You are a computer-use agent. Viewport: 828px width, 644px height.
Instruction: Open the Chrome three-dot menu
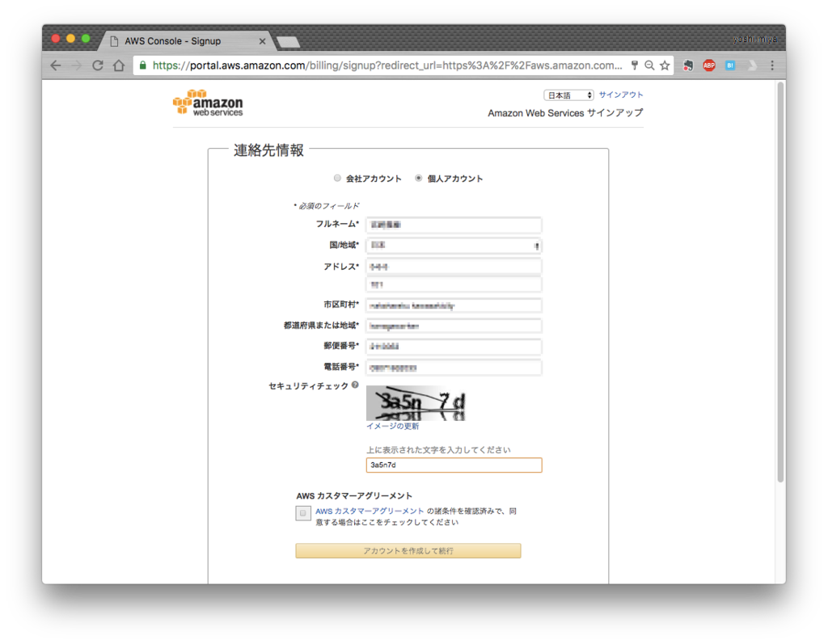[x=772, y=65]
